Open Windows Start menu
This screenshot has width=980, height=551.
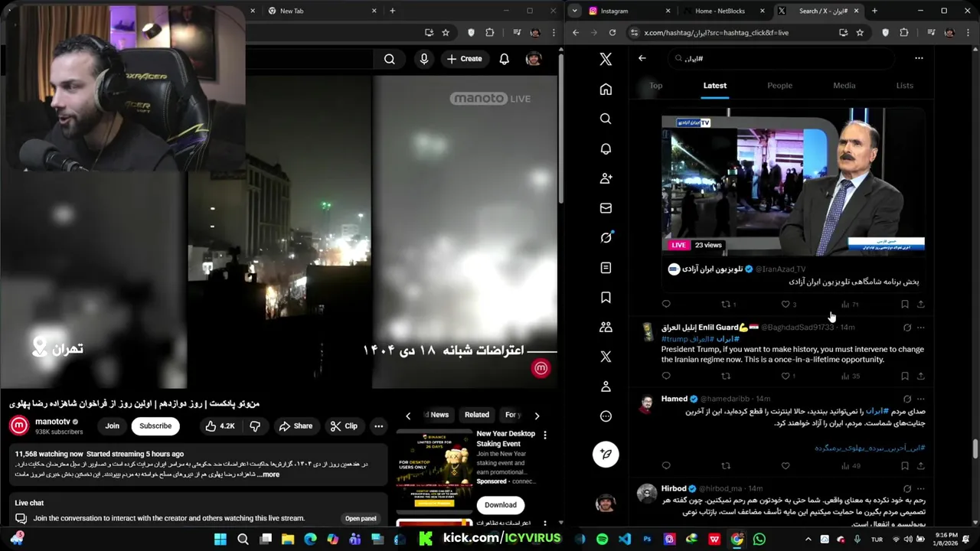pos(220,539)
